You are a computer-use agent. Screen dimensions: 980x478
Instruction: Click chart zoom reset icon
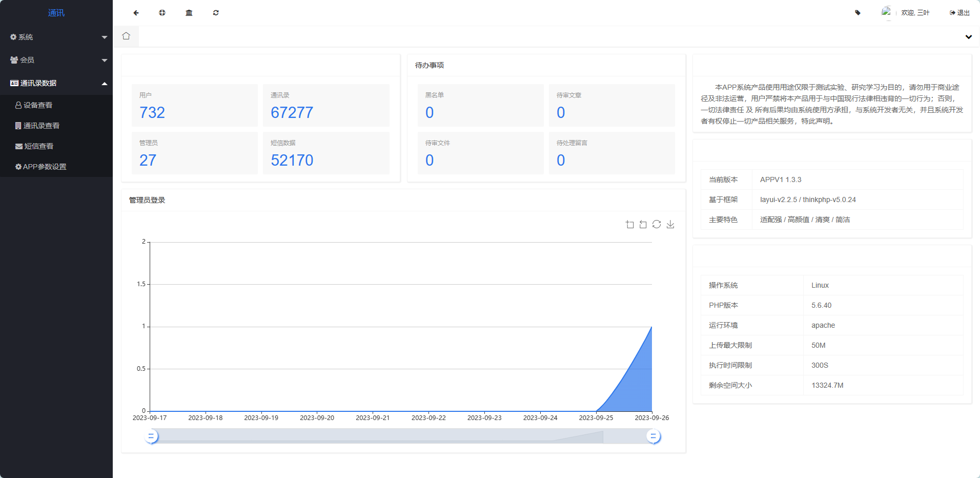pos(643,225)
